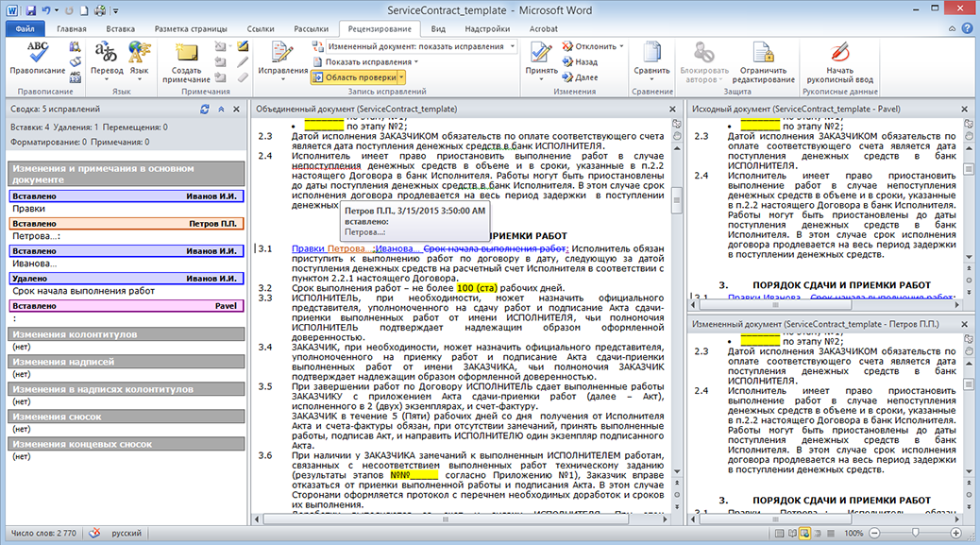Open the Сравнить compare documents tool
980x545 pixels.
click(651, 57)
